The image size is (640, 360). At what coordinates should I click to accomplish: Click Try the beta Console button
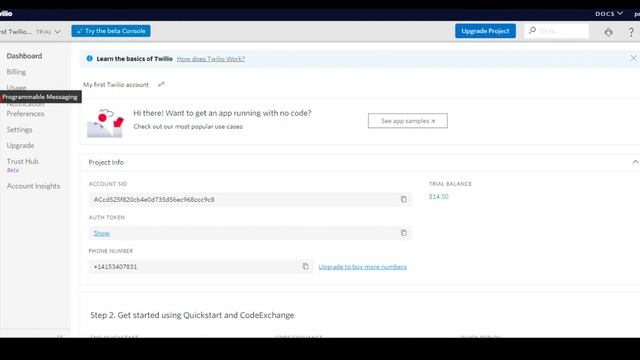coord(111,31)
